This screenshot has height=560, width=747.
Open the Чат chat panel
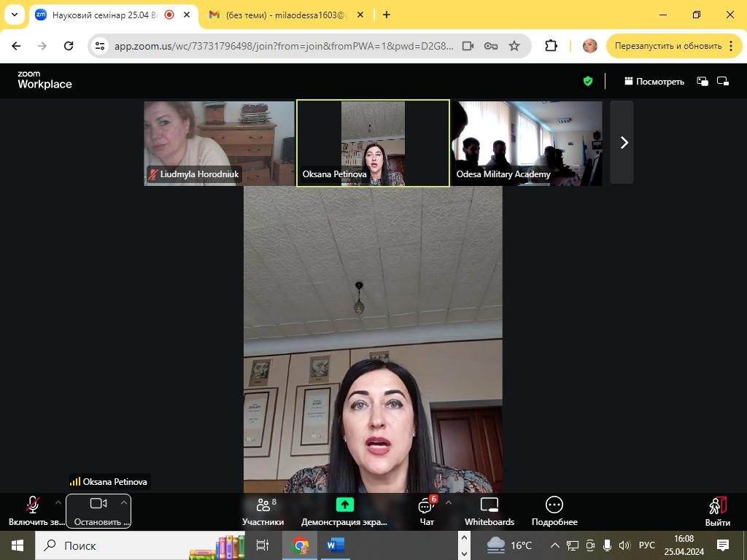pyautogui.click(x=427, y=511)
